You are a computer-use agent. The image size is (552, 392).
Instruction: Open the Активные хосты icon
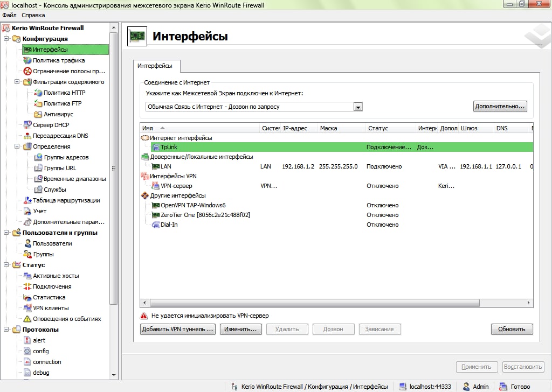[27, 276]
